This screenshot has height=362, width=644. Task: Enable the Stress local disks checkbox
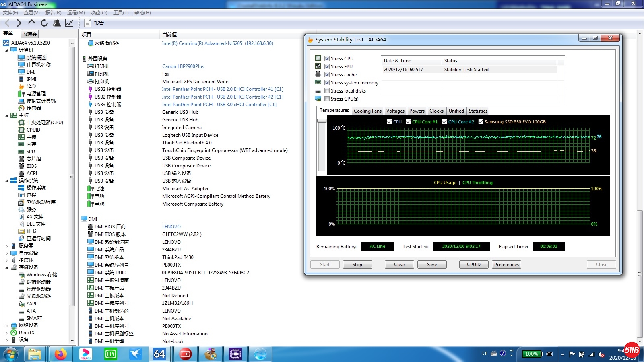click(x=327, y=91)
